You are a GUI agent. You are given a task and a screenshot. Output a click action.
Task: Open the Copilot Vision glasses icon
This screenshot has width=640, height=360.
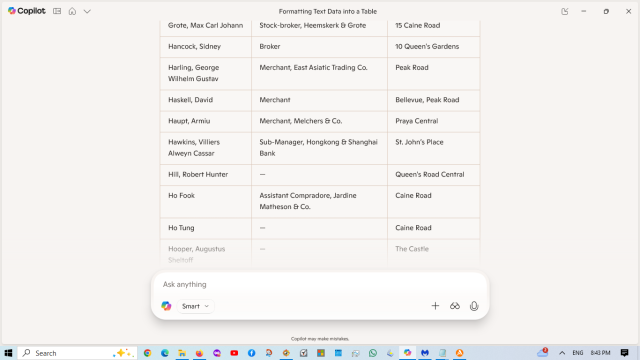point(455,306)
